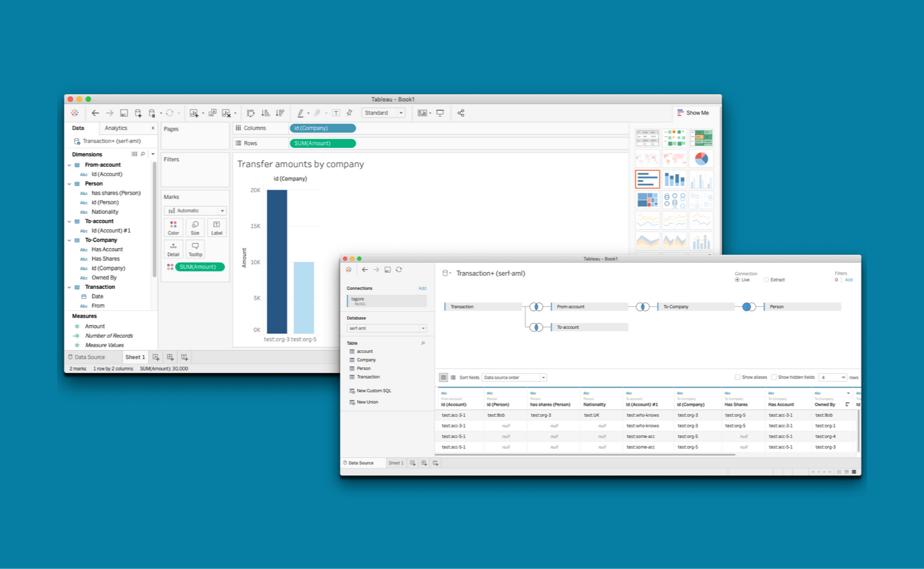Select the tagore MySQL connection
Screen dimensions: 924x569
387,301
